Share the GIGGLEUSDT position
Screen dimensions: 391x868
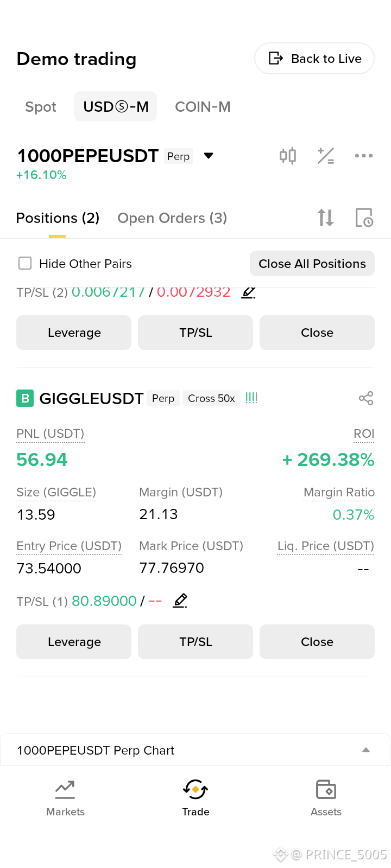(x=366, y=398)
